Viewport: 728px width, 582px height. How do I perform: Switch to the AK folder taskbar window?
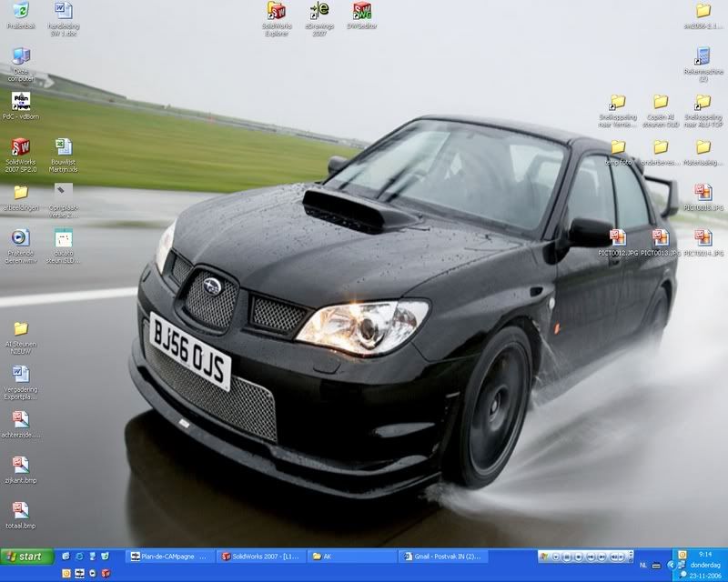352,557
